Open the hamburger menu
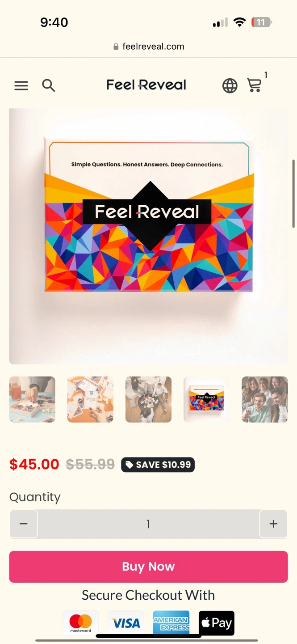The height and width of the screenshot is (644, 297). click(21, 85)
